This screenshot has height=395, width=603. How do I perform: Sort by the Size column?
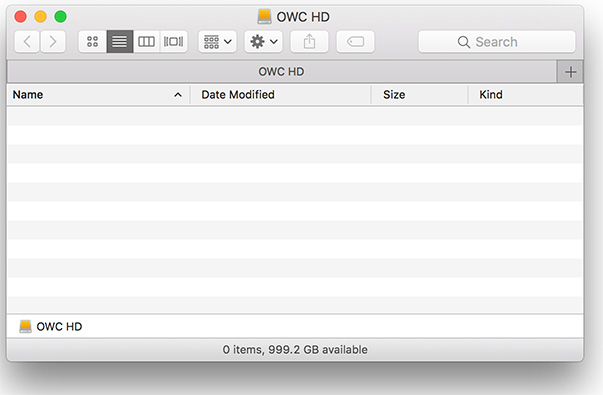pos(420,95)
